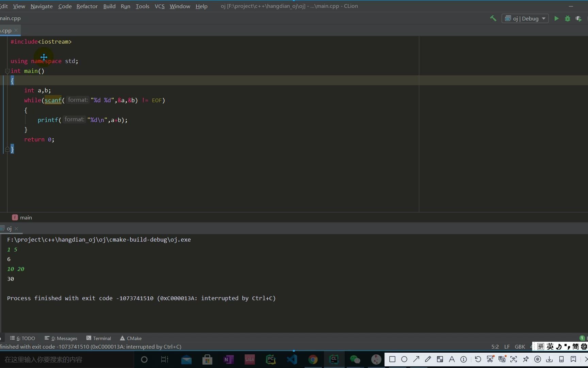
Task: Open PyCharm from the taskbar
Action: coord(271,359)
